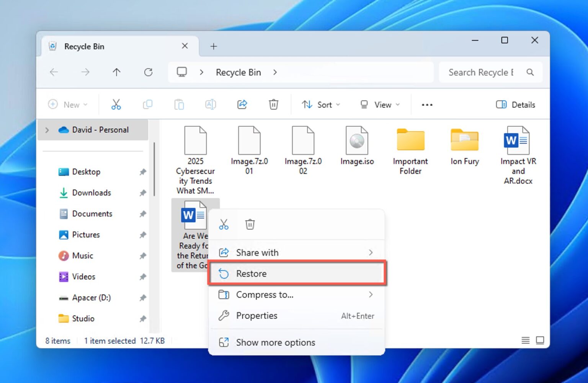Image resolution: width=588 pixels, height=383 pixels.
Task: Switch to thumbnail layout in the status bar
Action: click(540, 340)
